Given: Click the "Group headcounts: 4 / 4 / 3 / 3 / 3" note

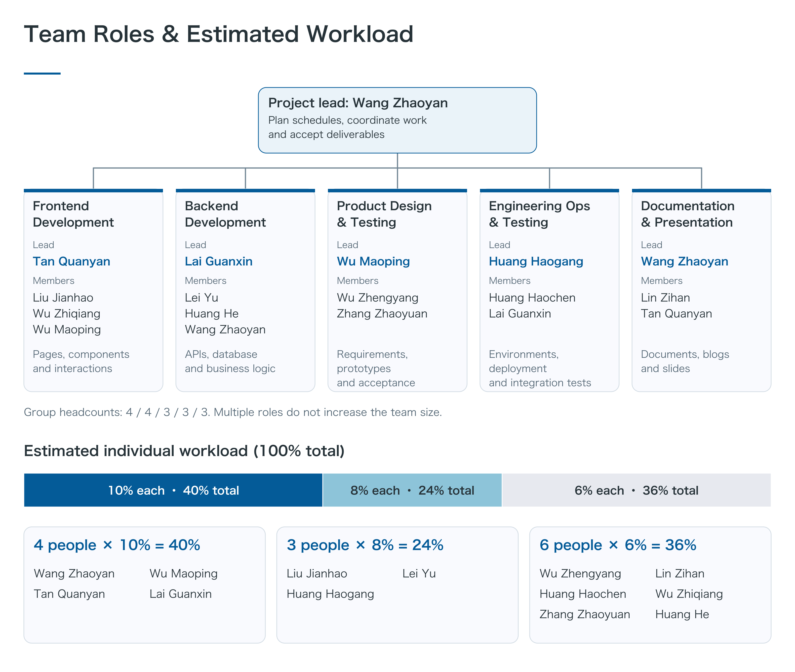Looking at the screenshot, I should coord(233,412).
